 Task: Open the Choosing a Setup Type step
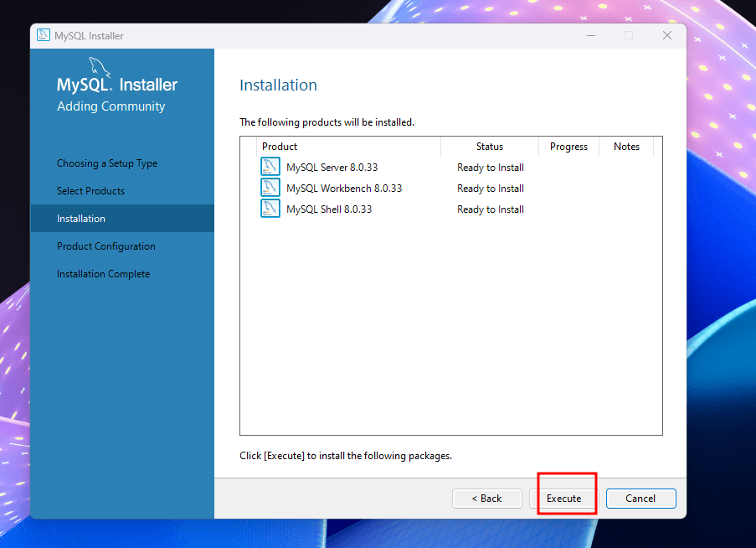coord(107,163)
